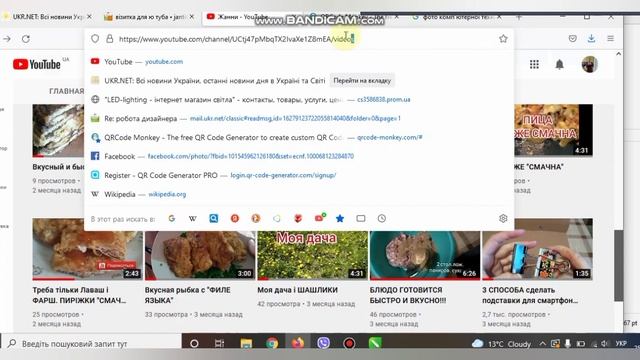
Task: Open the Bandicam red record taskbar icon
Action: coord(349,343)
